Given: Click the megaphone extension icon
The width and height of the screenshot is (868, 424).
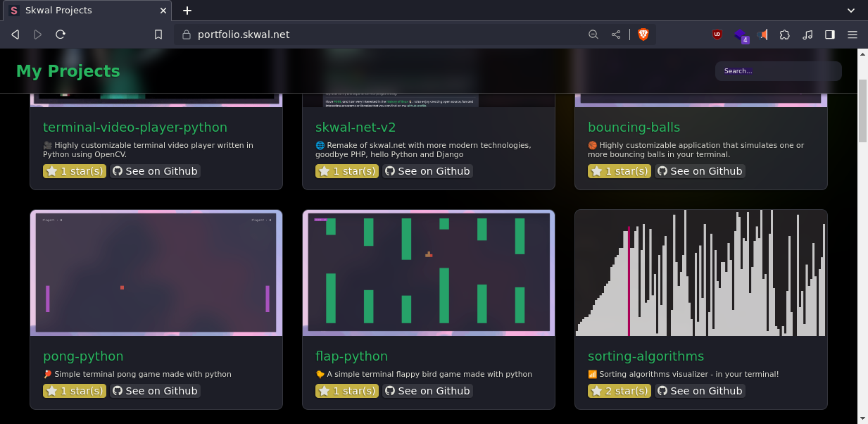Looking at the screenshot, I should coord(762,35).
